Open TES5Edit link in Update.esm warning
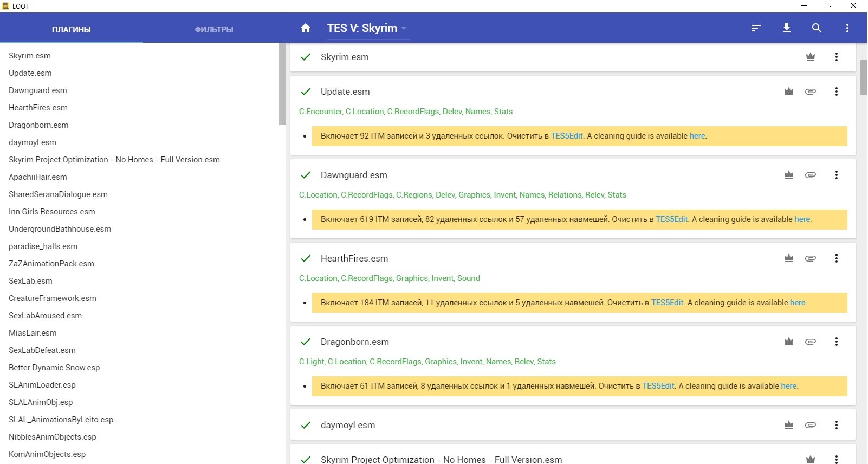The width and height of the screenshot is (868, 464). pyautogui.click(x=567, y=136)
